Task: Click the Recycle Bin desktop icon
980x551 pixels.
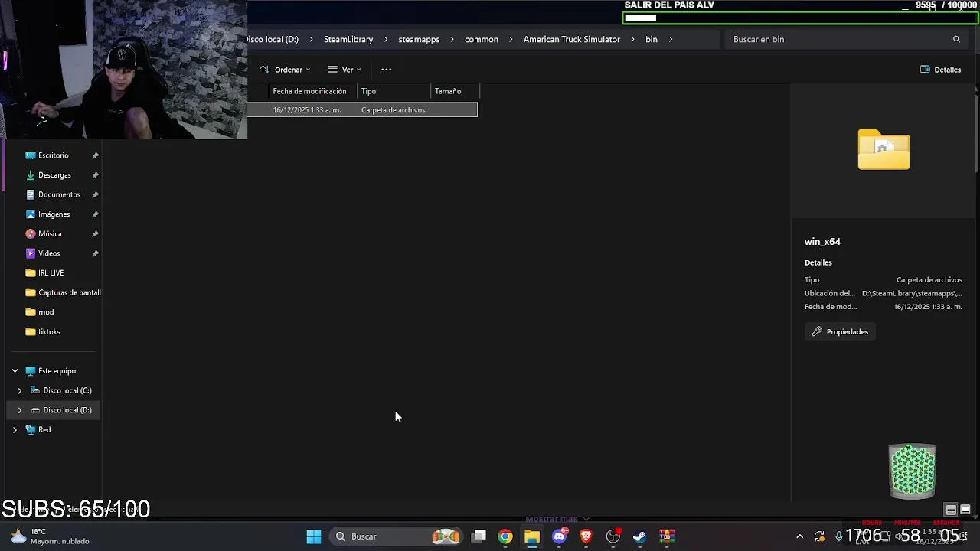Action: coord(912,471)
